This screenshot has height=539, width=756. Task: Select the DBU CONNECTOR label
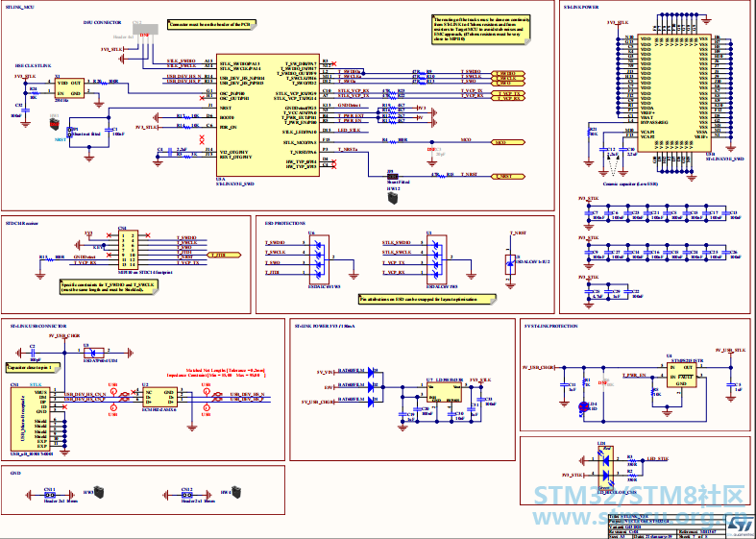tap(102, 22)
